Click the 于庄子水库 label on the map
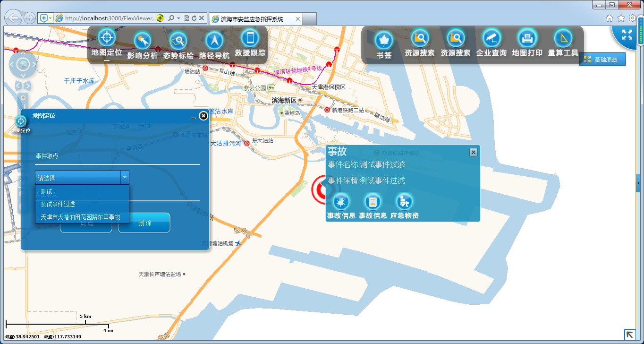The image size is (644, 344). (x=79, y=81)
